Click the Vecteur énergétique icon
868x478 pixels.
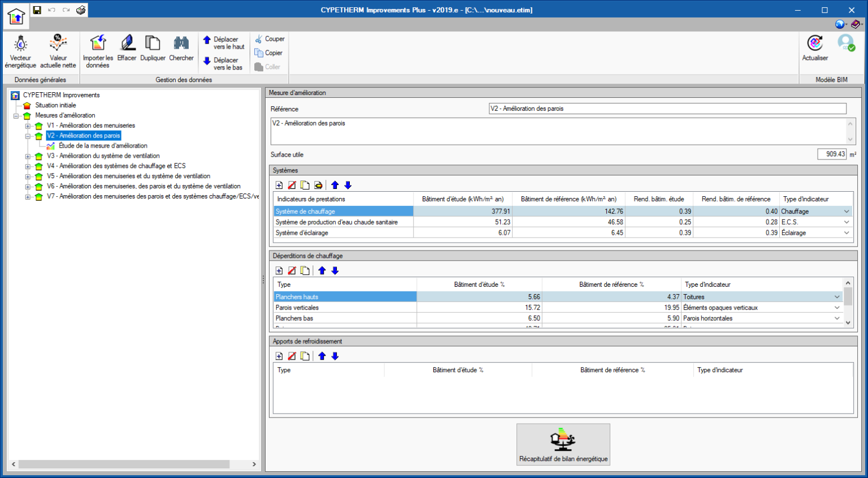point(20,44)
